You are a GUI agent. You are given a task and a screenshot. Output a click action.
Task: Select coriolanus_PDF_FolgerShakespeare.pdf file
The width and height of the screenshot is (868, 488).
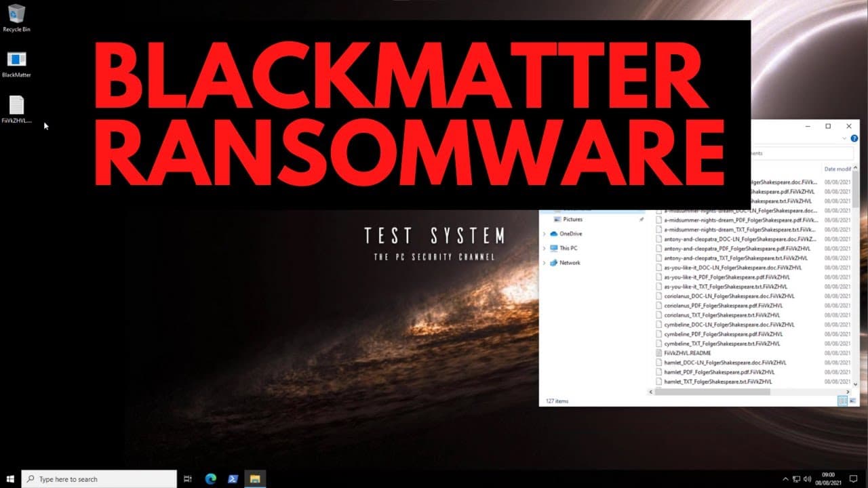coord(719,306)
